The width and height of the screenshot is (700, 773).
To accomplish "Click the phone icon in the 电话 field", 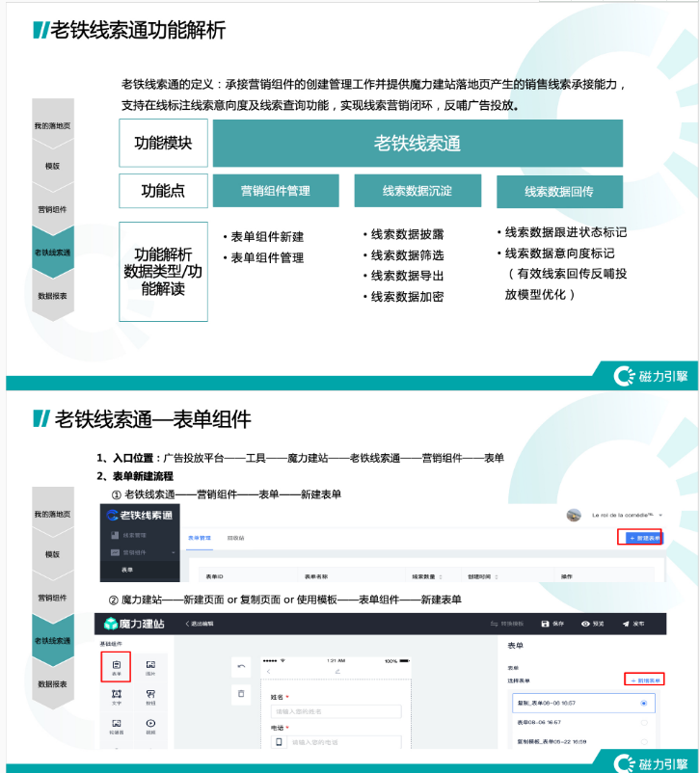I will [279, 742].
